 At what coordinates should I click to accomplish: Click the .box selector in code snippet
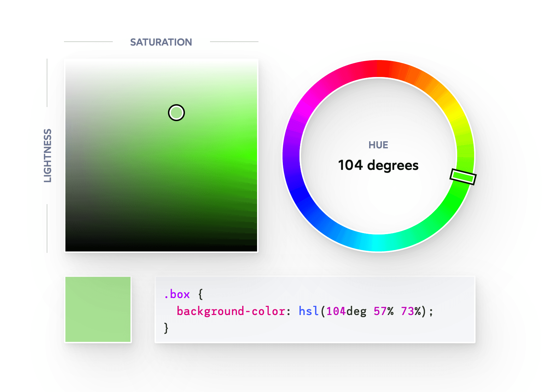(177, 294)
